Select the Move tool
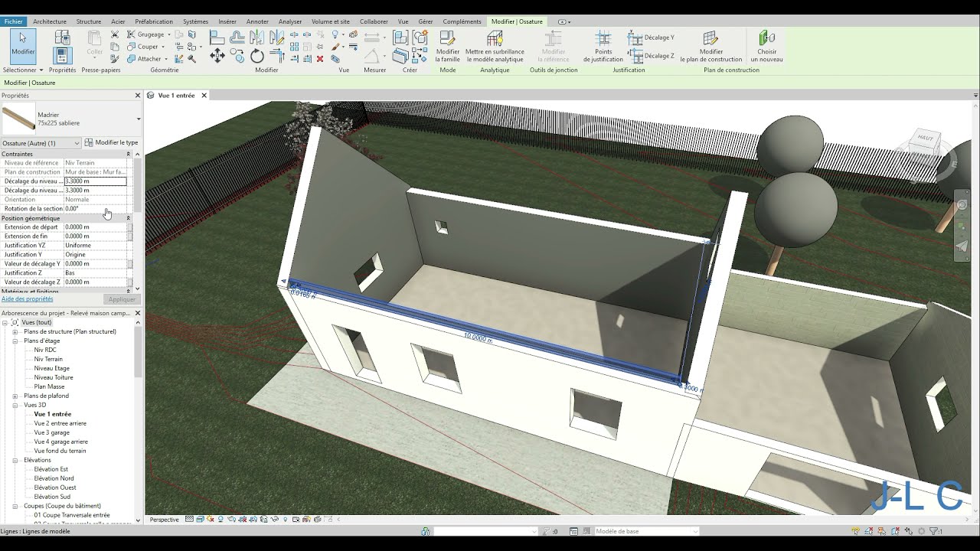Viewport: 980px width, 551px height. [x=217, y=55]
